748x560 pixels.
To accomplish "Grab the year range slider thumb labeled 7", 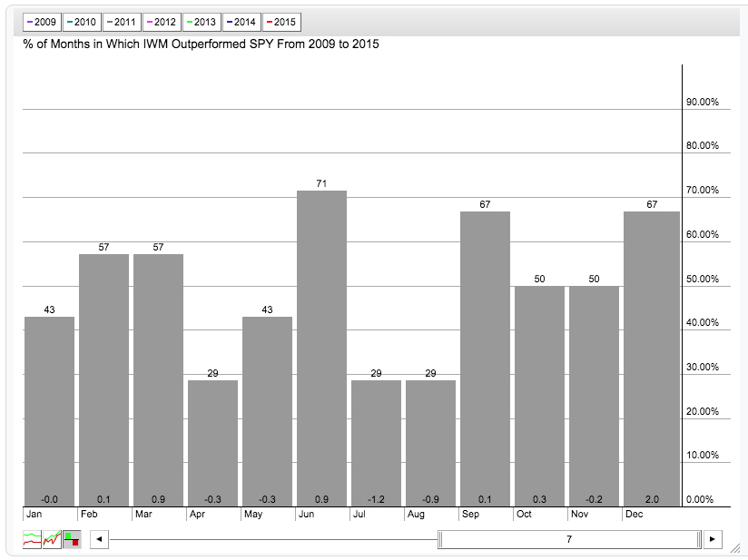I will 569,539.
